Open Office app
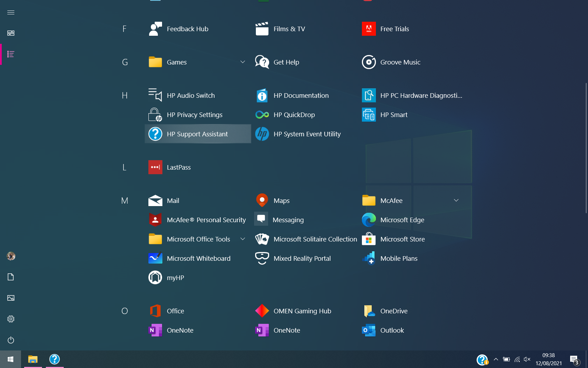The image size is (588, 368). [x=198, y=311]
